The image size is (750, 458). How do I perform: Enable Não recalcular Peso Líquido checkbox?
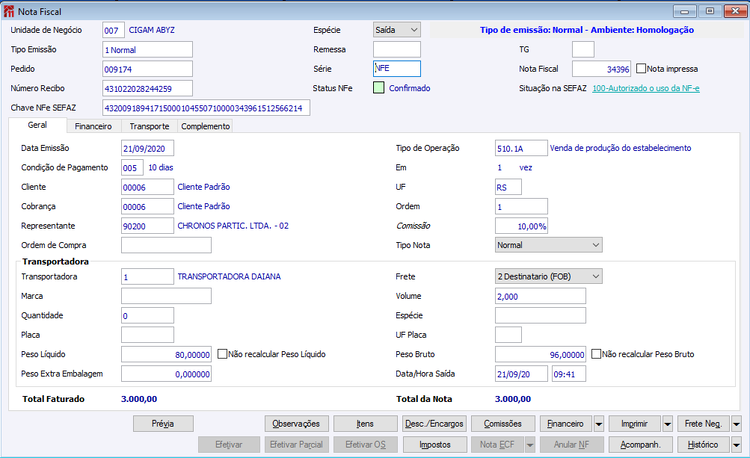click(222, 354)
